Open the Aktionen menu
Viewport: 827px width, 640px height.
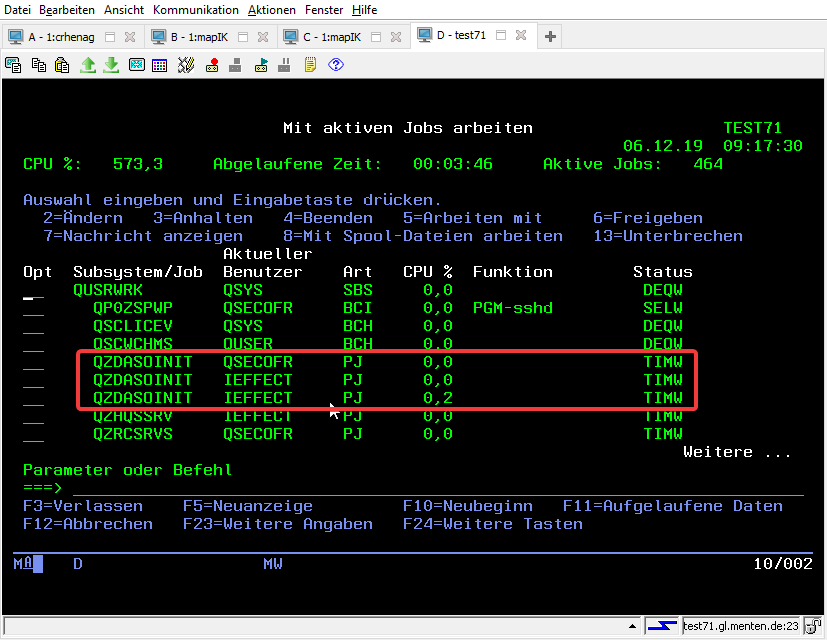point(270,9)
